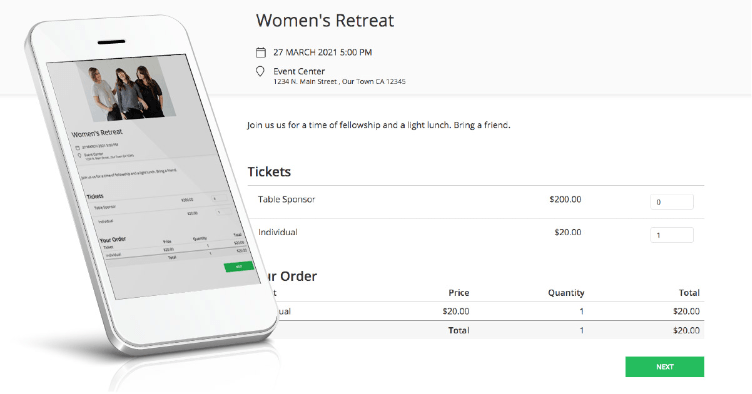This screenshot has height=394, width=752.
Task: Click the Price column header in order table
Action: [458, 293]
